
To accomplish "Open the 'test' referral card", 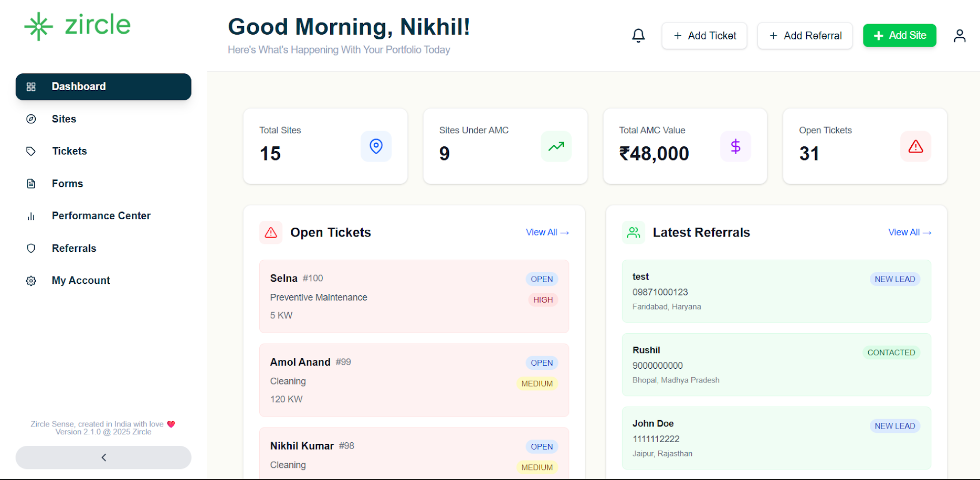I will [777, 291].
